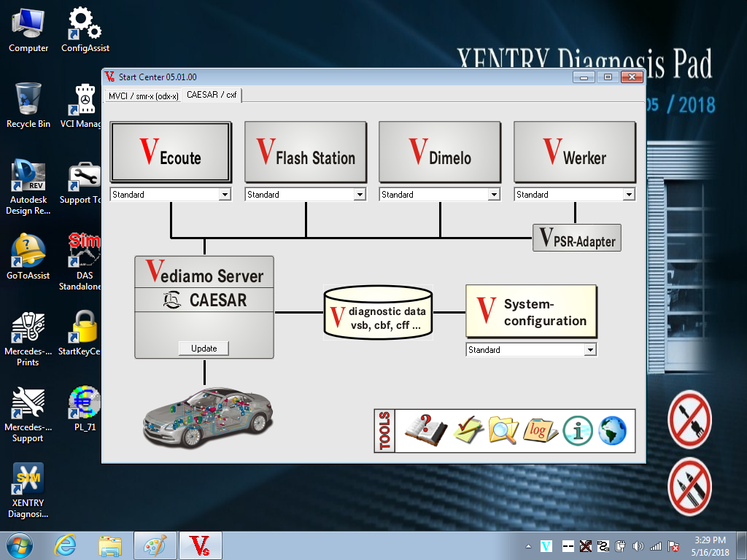Expand the Flash Station Standard dropdown

[x=359, y=195]
